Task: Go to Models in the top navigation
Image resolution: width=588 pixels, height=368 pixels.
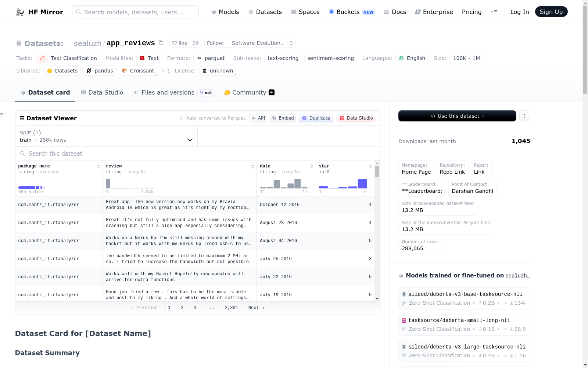Action: coord(225,12)
